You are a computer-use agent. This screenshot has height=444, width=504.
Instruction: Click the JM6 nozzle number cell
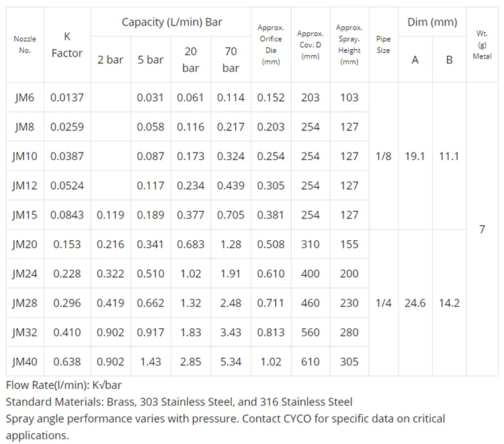click(24, 98)
